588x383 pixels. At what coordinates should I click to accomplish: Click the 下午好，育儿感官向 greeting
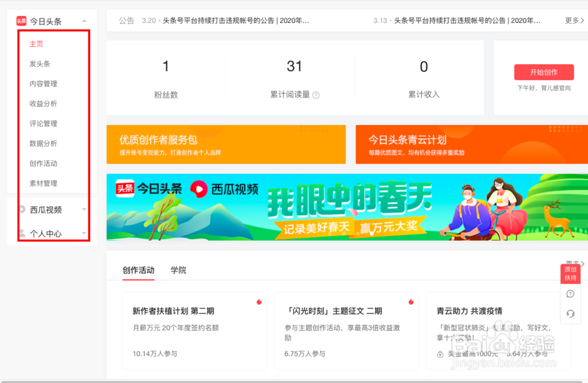click(544, 88)
